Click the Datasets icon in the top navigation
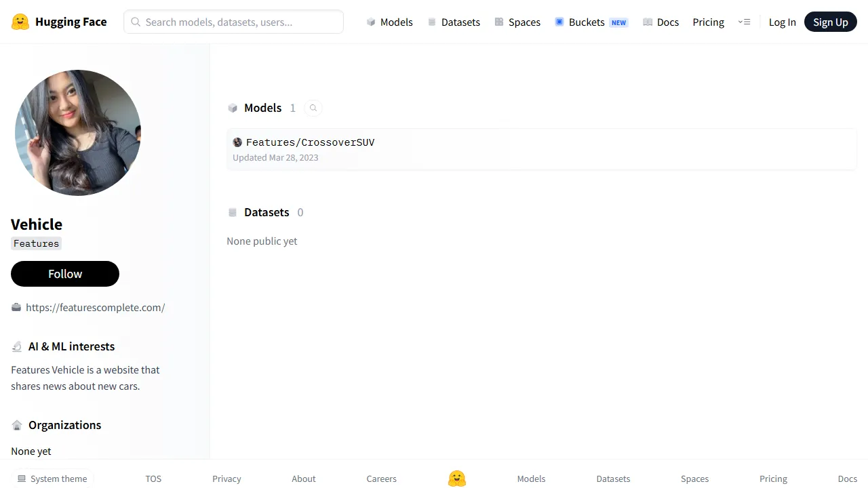The width and height of the screenshot is (868, 488). click(x=432, y=22)
